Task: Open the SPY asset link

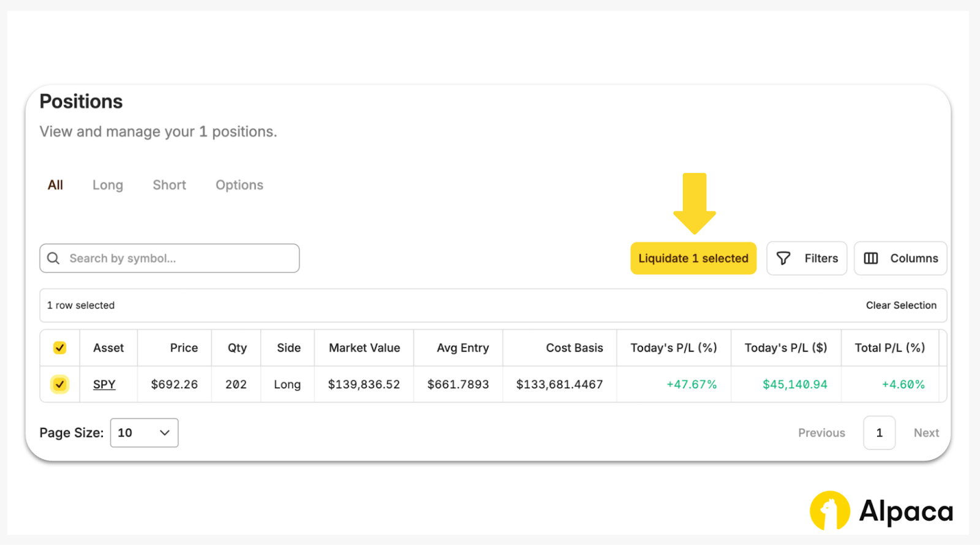Action: [104, 385]
